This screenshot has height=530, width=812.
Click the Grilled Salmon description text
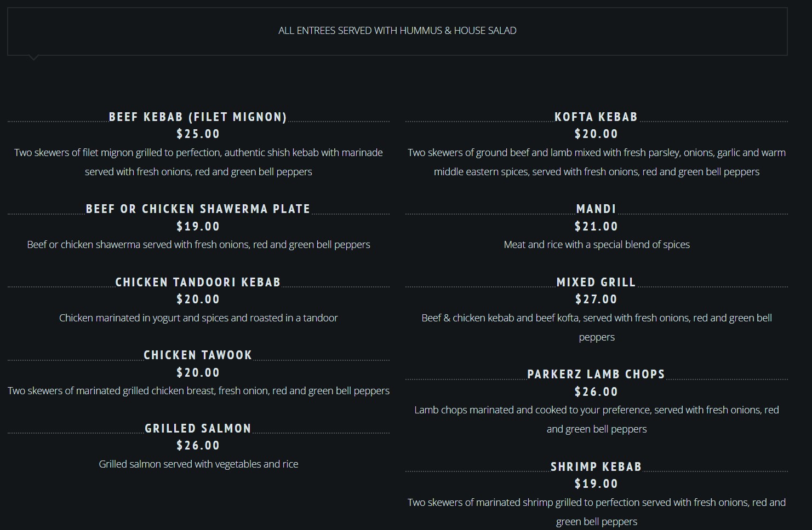(198, 464)
